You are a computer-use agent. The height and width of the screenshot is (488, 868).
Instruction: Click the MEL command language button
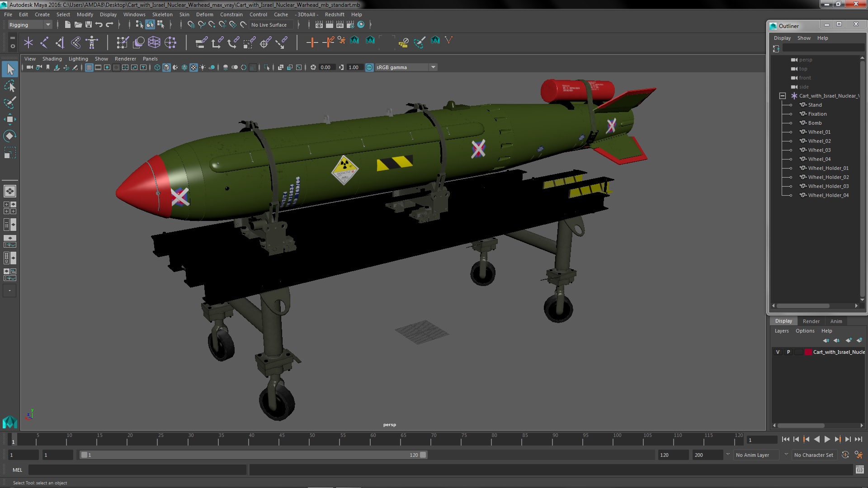(x=17, y=470)
